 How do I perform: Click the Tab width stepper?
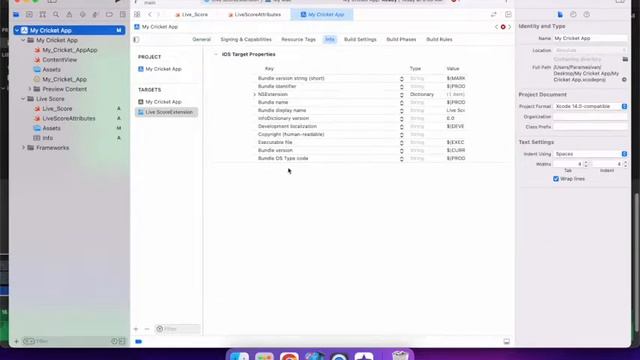(586, 164)
